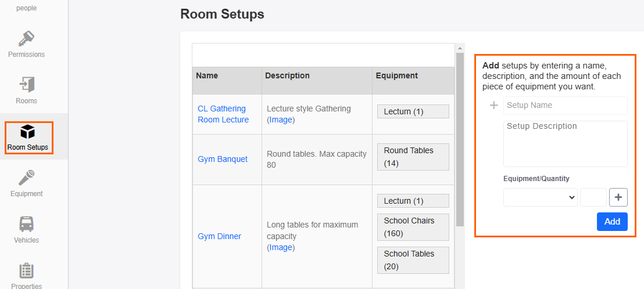Focus the Setup Name input field
The height and width of the screenshot is (289, 644).
(566, 106)
